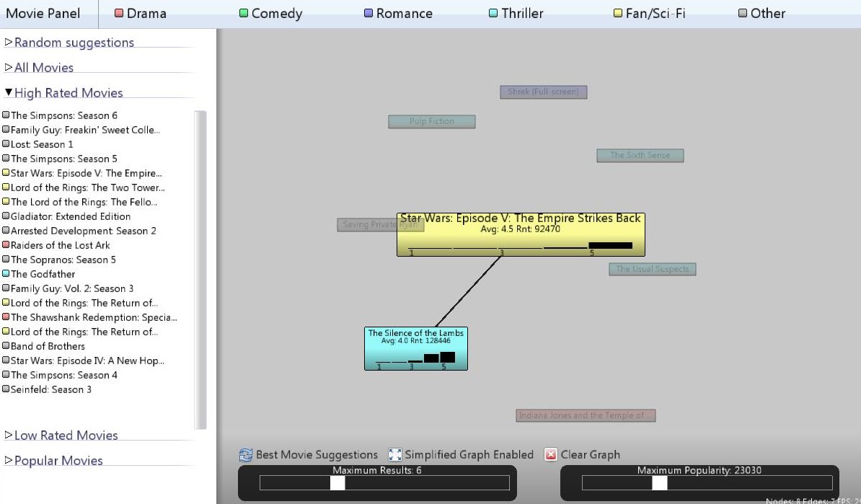The height and width of the screenshot is (504, 861).
Task: Select The Shawshank Redemption: Specia... entry
Action: (x=90, y=317)
